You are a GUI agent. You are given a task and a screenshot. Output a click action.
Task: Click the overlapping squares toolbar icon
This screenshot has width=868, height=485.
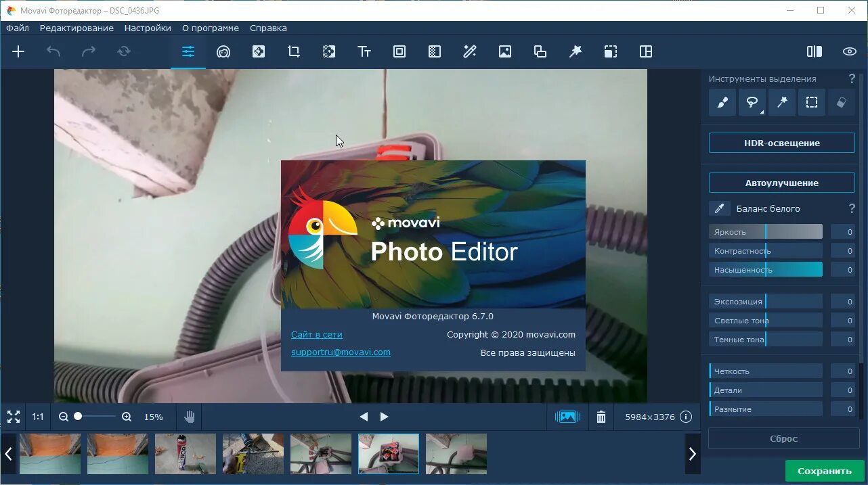click(x=540, y=51)
